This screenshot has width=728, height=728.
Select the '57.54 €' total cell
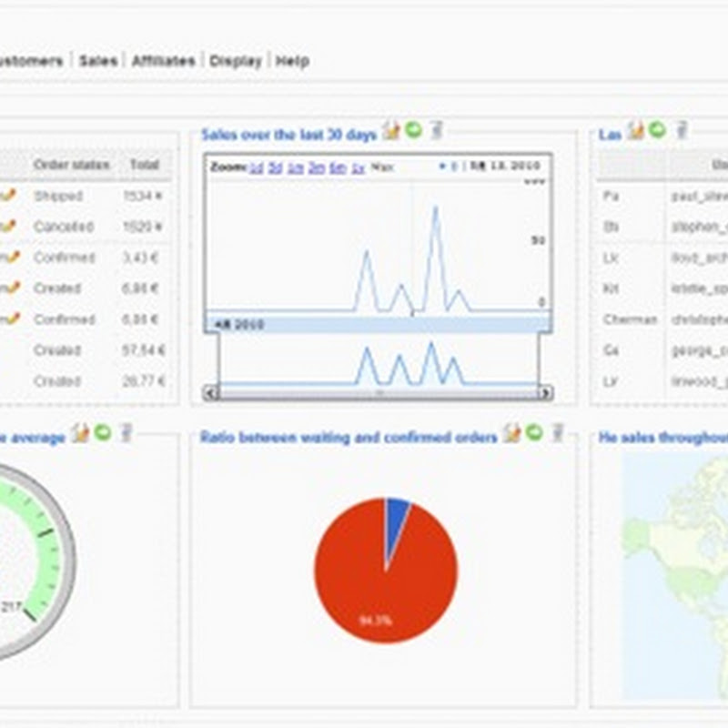click(x=144, y=350)
